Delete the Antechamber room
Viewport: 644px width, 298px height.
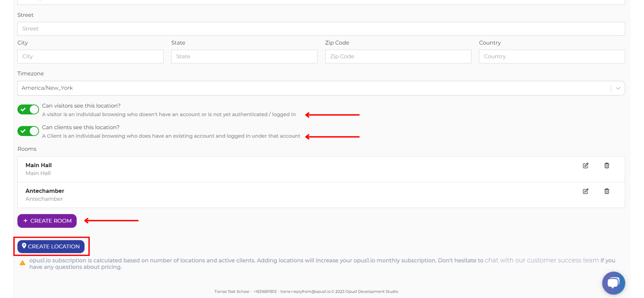click(606, 191)
